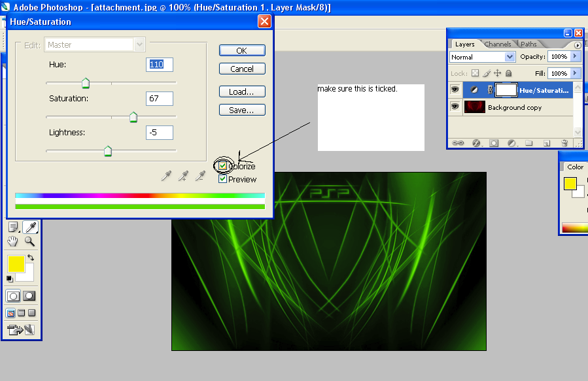Click the link layers icon in Layers palette
The width and height of the screenshot is (588, 381).
tap(458, 143)
